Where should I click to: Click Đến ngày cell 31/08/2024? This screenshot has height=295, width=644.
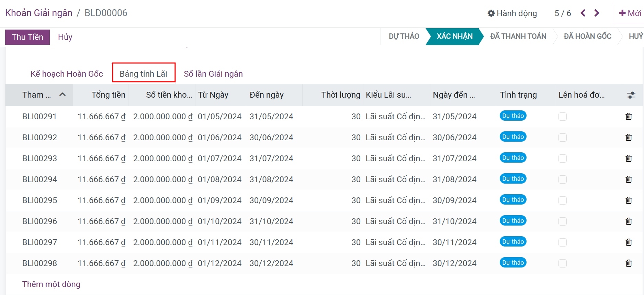click(271, 179)
